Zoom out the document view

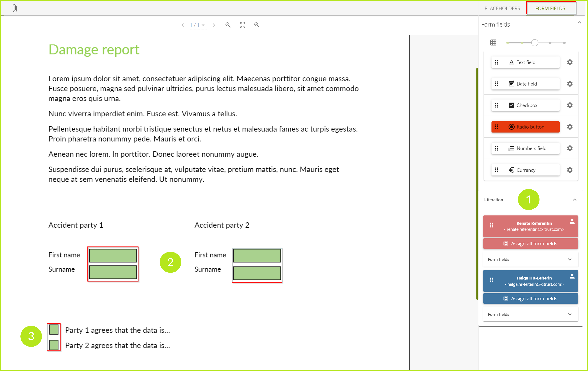tap(228, 25)
